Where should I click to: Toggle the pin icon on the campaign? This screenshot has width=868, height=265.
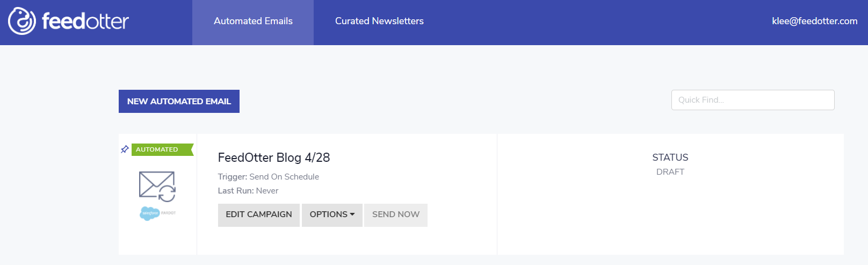(125, 149)
